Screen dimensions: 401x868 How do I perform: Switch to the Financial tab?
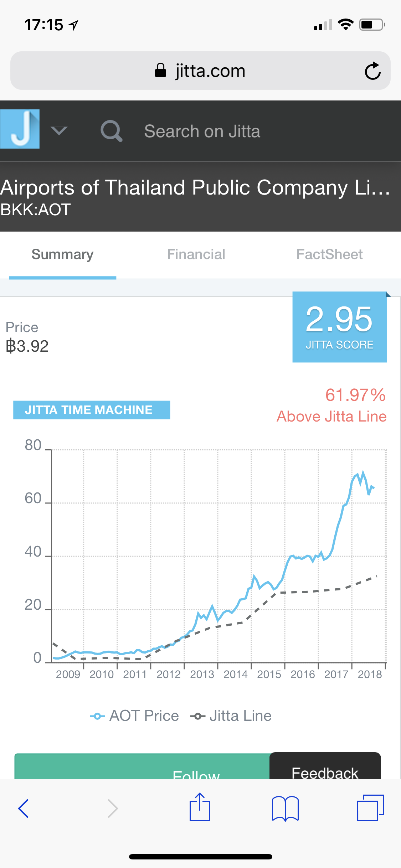click(x=196, y=254)
